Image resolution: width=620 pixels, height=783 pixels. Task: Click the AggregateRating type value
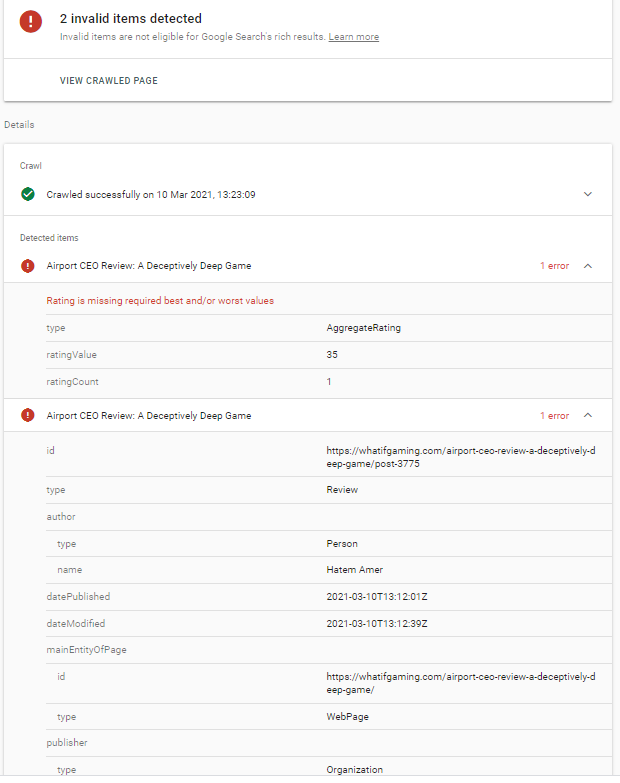coord(363,328)
